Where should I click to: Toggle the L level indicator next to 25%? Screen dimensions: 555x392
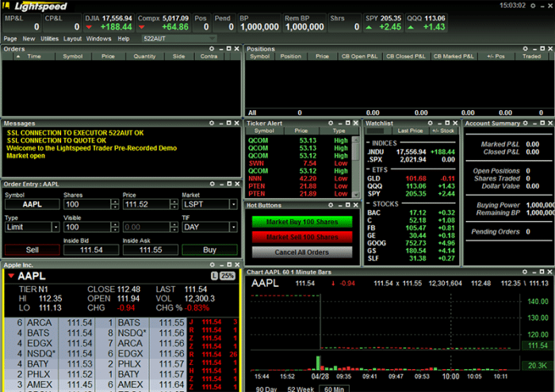pos(215,276)
